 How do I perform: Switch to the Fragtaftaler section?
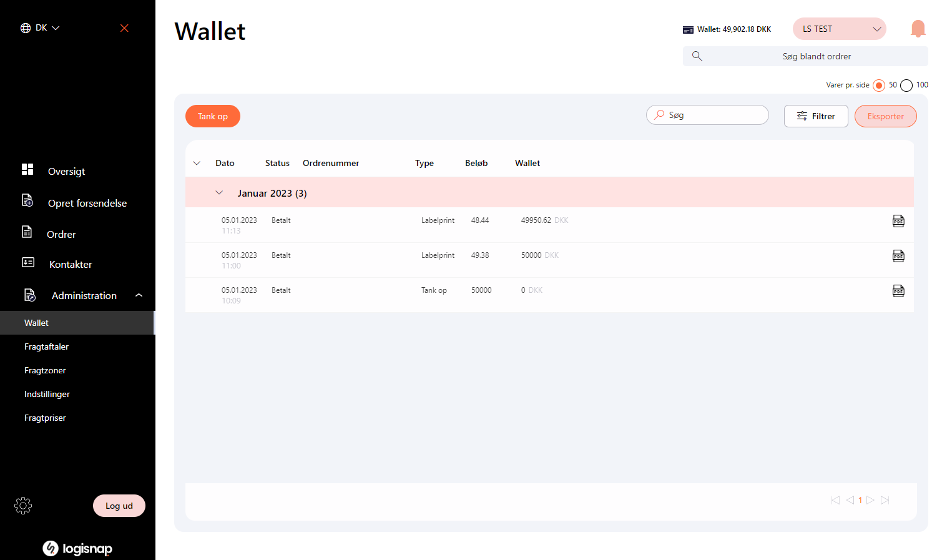(46, 346)
